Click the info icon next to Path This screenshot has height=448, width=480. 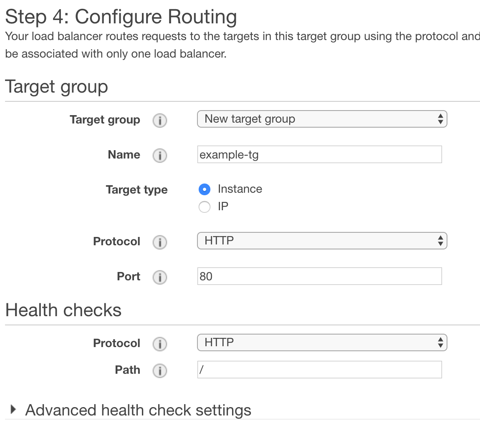[160, 370]
